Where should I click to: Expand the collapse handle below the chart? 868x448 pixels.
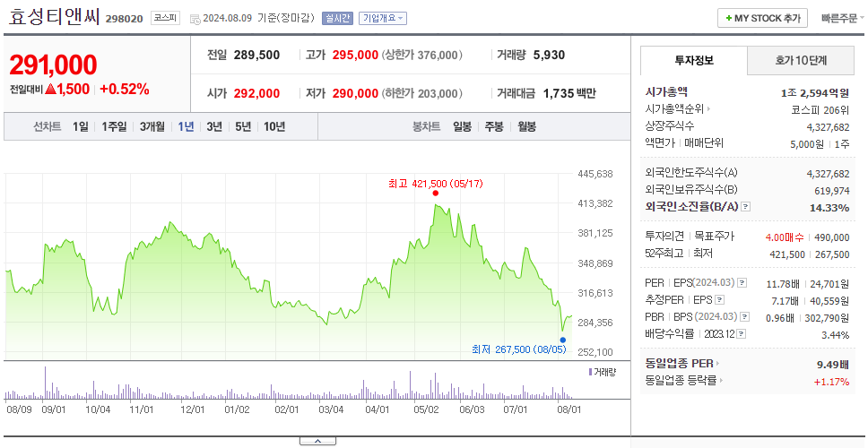coord(317,441)
